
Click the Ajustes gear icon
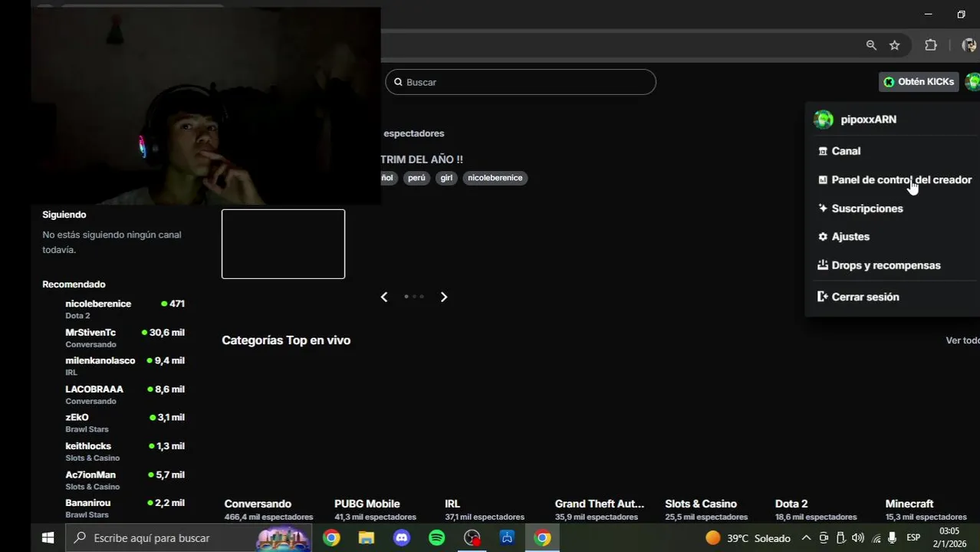(x=823, y=237)
